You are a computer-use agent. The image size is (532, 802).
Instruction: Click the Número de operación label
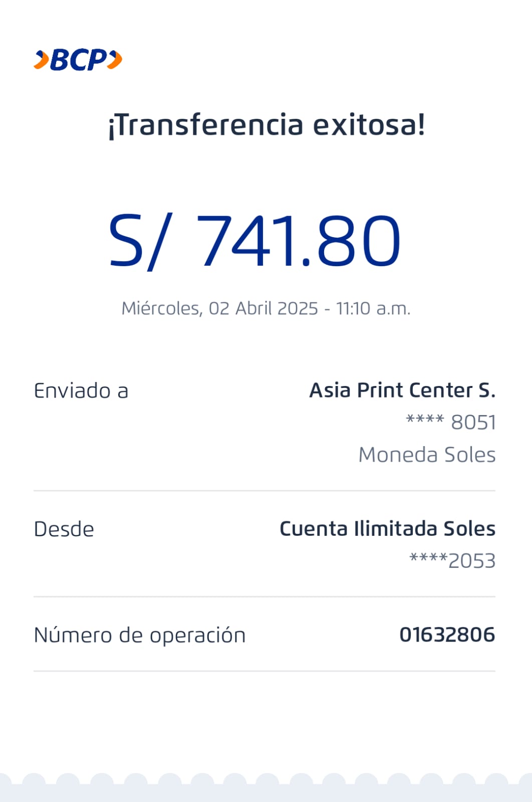pos(140,635)
